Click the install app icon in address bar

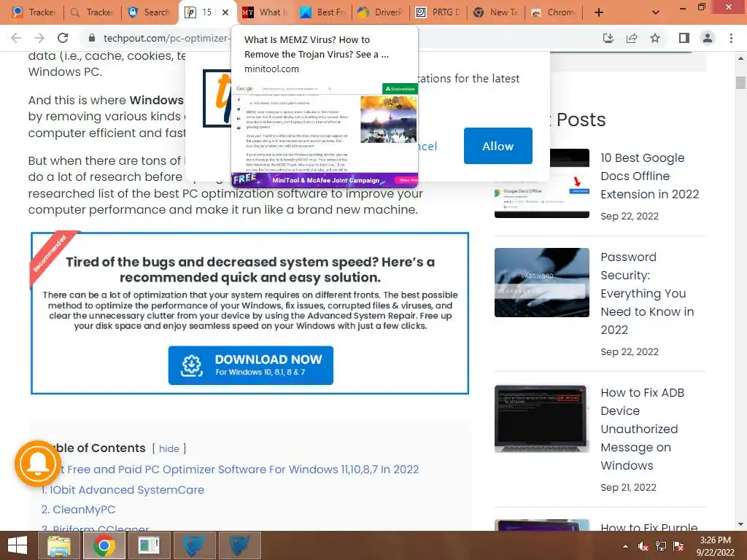coord(608,38)
